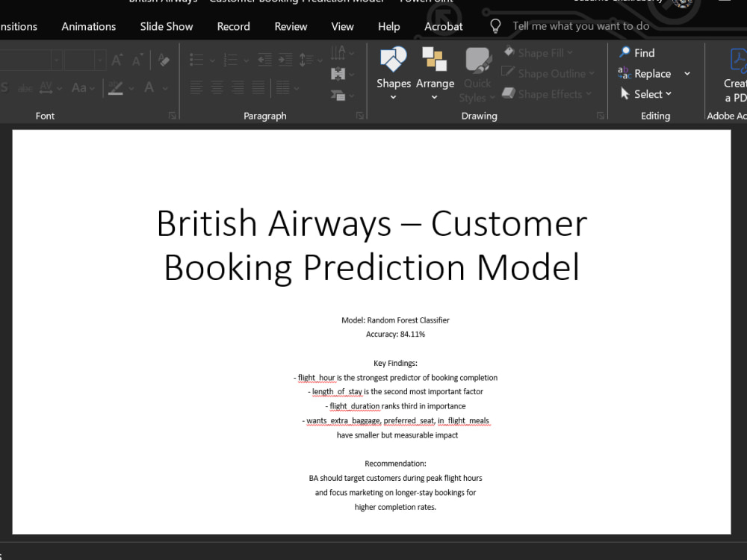Switch to the Review tab
Viewport: 747px width, 560px height.
(x=291, y=27)
